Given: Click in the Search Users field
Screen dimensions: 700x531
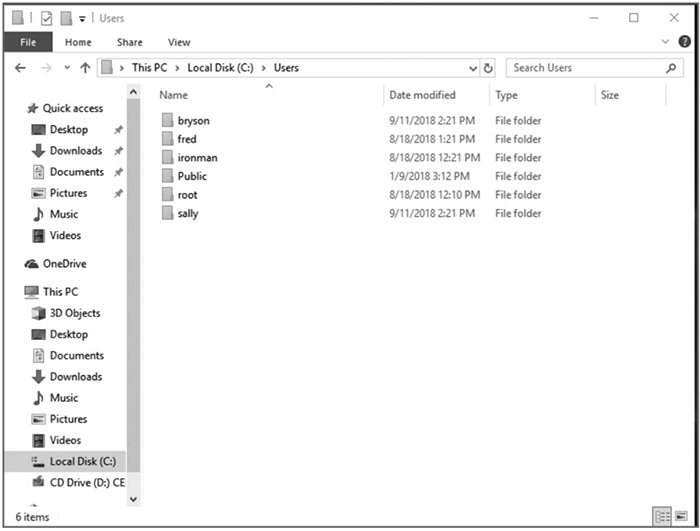Looking at the screenshot, I should (585, 68).
